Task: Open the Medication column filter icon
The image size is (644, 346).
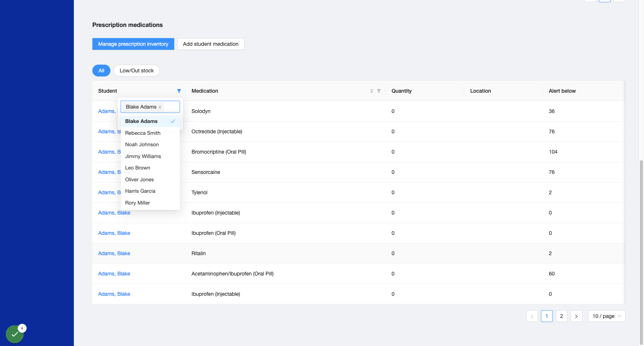Action: (379, 91)
